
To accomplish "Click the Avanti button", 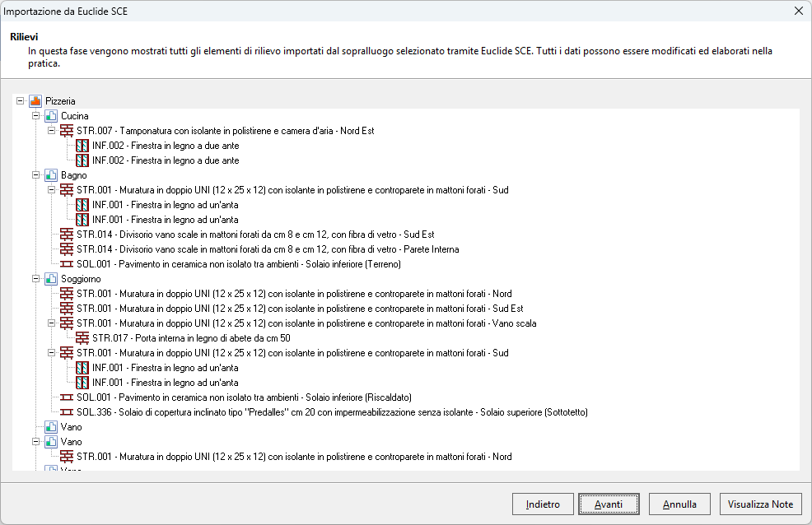I will 609,504.
